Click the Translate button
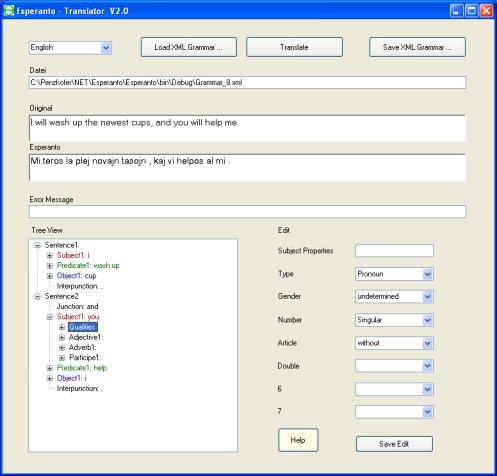Viewport: 497px width, 476px height. click(294, 47)
